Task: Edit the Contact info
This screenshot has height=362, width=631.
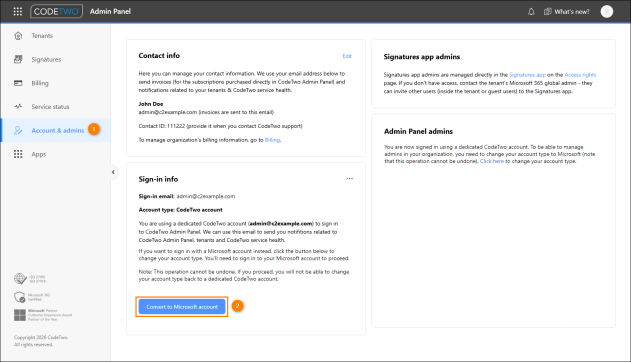Action: pos(347,56)
